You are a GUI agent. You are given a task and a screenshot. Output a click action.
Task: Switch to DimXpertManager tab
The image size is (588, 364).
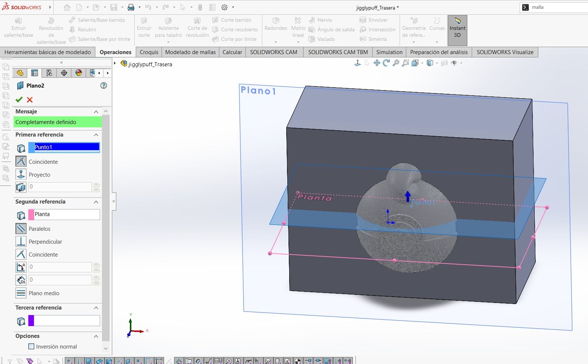(x=64, y=73)
